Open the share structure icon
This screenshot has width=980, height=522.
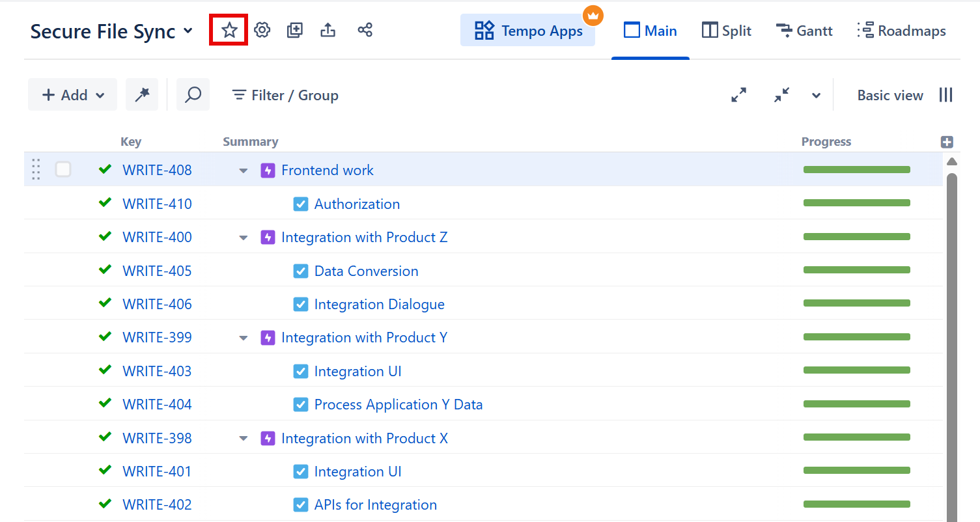tap(365, 30)
